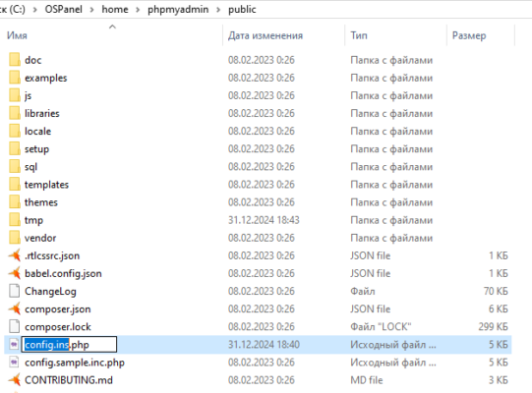Select the examples folder icon
Image resolution: width=532 pixels, height=393 pixels.
click(x=15, y=78)
